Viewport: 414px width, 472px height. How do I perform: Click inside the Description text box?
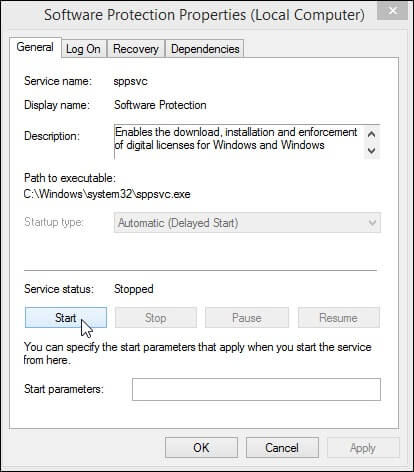[x=239, y=142]
